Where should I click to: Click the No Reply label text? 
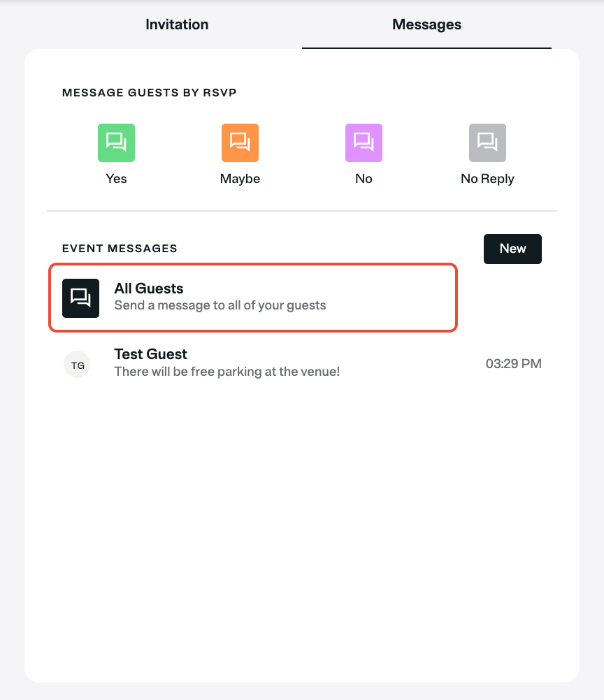pos(487,179)
